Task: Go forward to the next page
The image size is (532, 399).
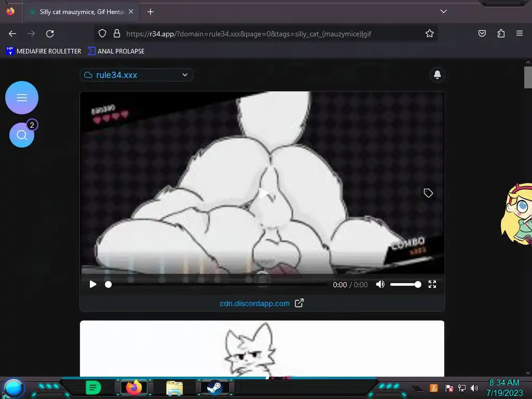Action: point(31,34)
